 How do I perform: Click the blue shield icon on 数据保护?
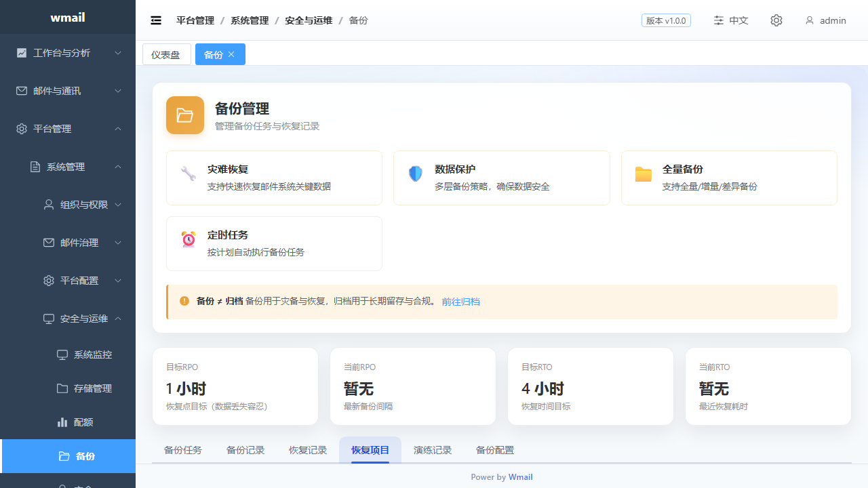click(416, 174)
